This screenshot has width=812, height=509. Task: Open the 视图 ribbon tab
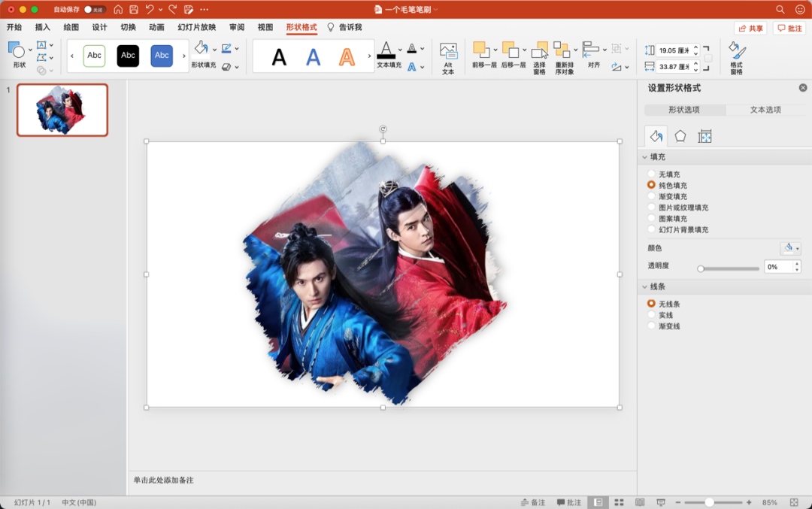pyautogui.click(x=265, y=28)
